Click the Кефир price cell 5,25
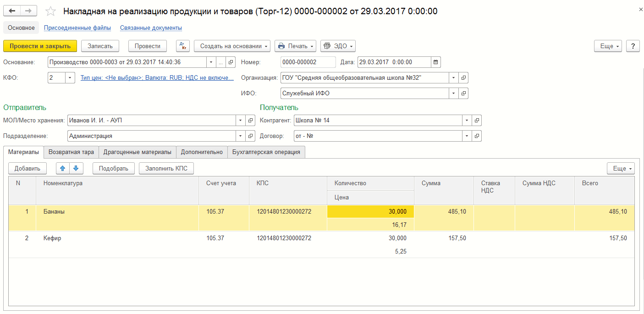Image resolution: width=644 pixels, height=314 pixels. [x=370, y=251]
